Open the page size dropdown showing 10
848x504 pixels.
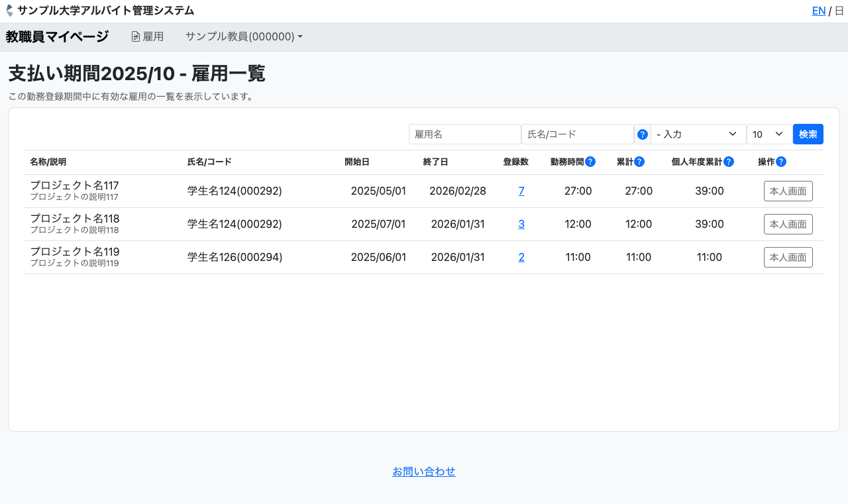pos(768,134)
